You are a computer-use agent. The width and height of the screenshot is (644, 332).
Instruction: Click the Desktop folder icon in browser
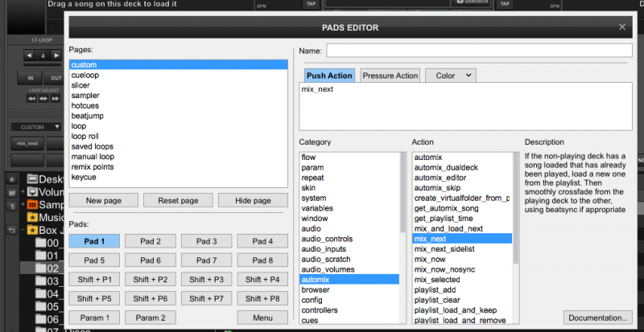(32, 178)
